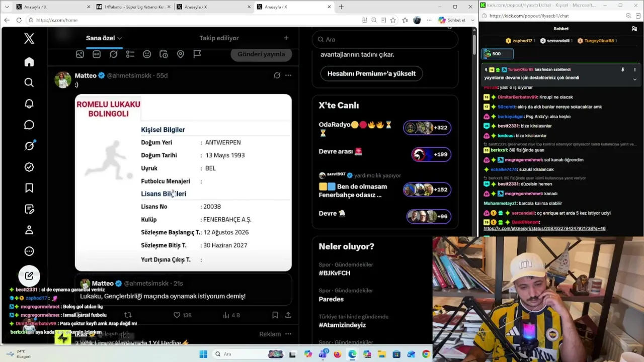Open the Explore search icon in X sidebar

coord(29,82)
